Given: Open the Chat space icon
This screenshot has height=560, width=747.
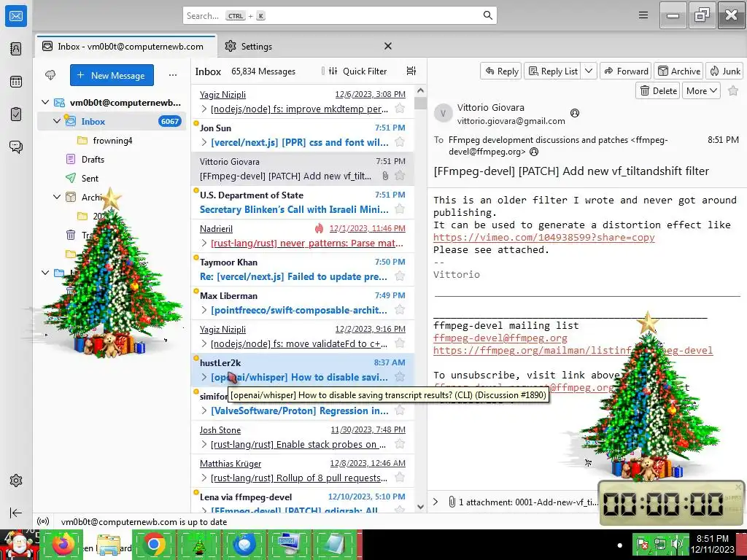Looking at the screenshot, I should tap(16, 147).
